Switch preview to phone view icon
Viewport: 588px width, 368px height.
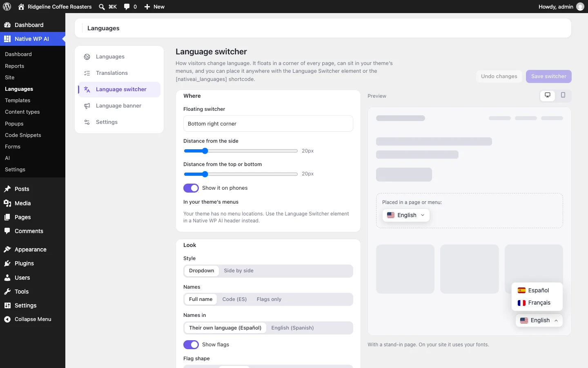click(563, 95)
